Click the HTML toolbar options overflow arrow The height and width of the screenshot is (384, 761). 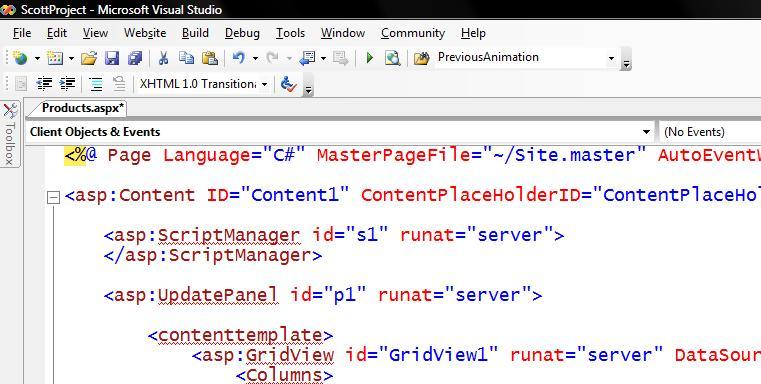point(308,85)
